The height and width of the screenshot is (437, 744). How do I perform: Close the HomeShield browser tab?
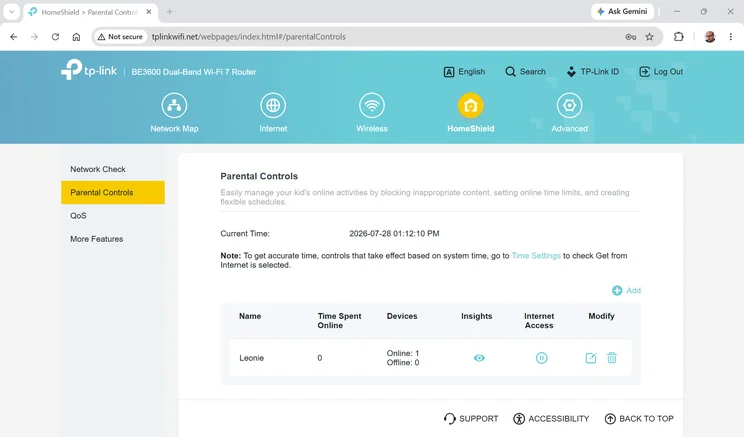149,12
